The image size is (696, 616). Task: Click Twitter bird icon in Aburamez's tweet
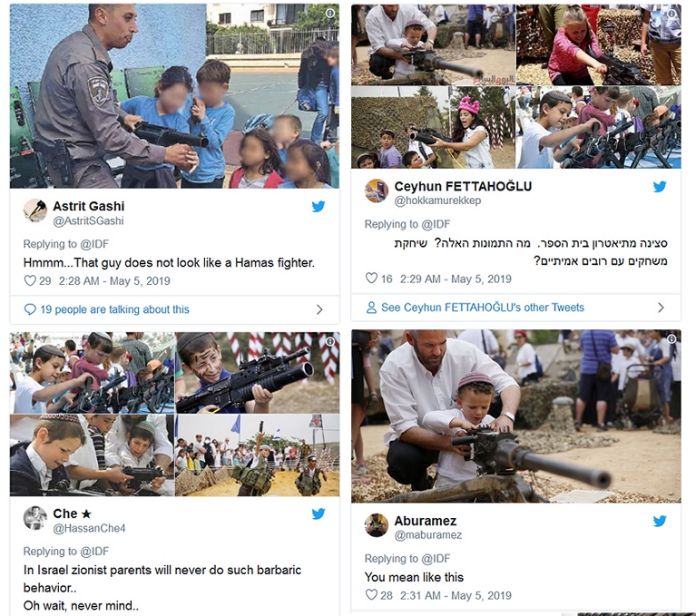point(660,521)
